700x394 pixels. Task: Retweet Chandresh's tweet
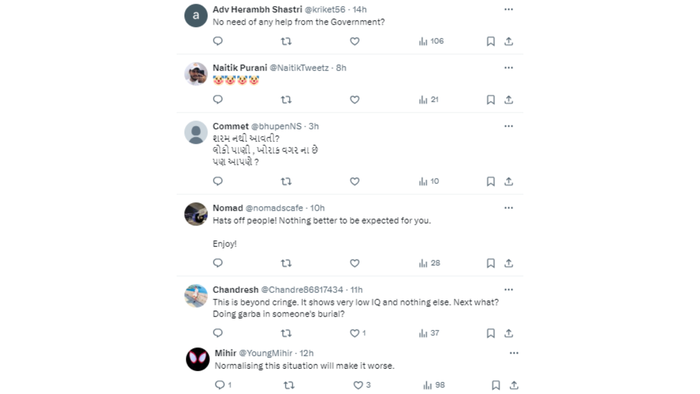pyautogui.click(x=286, y=333)
